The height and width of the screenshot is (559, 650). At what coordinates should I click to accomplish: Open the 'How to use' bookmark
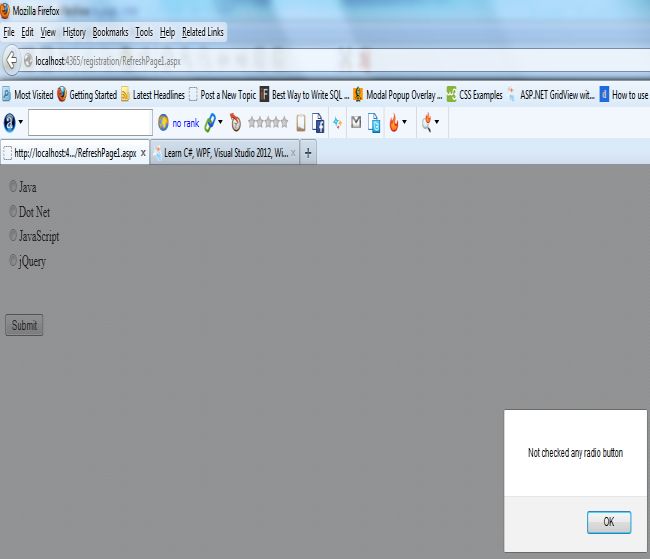(x=624, y=95)
